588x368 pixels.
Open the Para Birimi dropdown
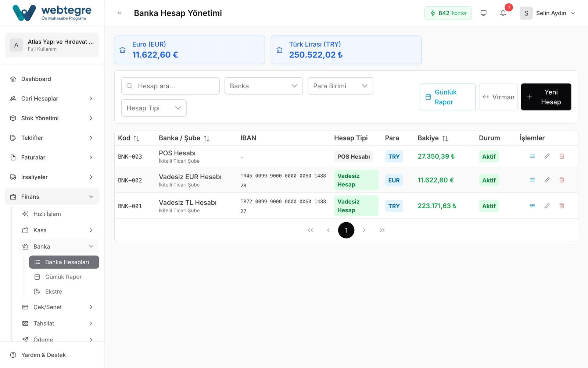(x=340, y=86)
